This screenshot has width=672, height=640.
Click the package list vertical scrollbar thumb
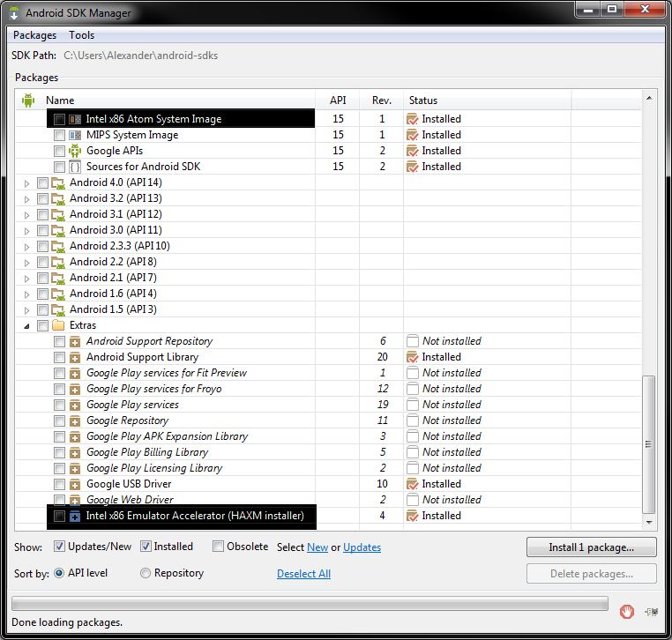649,444
